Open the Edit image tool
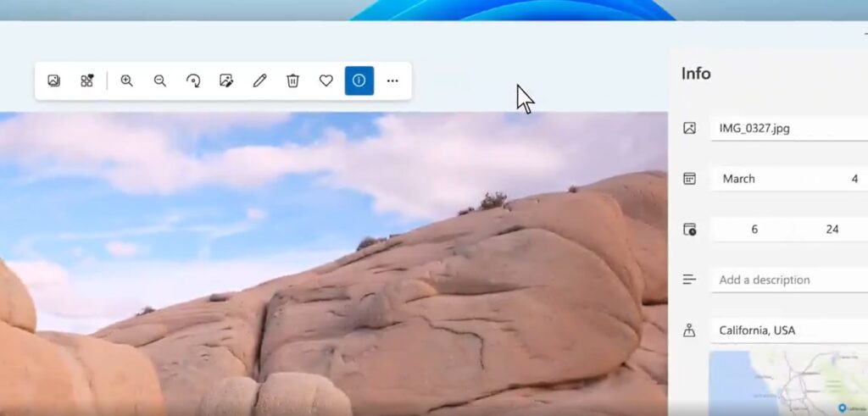This screenshot has width=868, height=416. coord(226,80)
